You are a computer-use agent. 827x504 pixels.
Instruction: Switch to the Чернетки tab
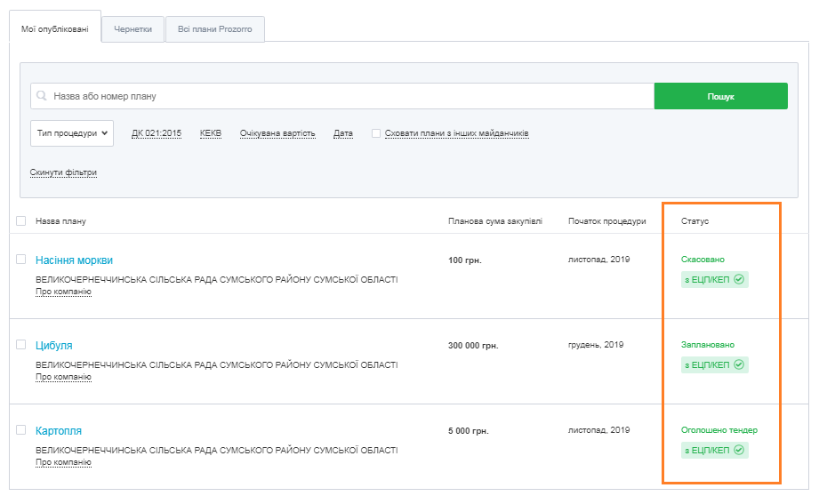(132, 29)
